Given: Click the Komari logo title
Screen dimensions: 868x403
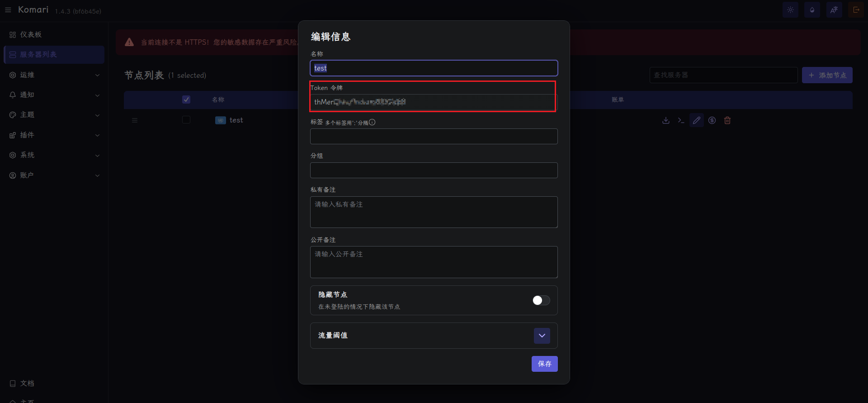Looking at the screenshot, I should click(33, 9).
